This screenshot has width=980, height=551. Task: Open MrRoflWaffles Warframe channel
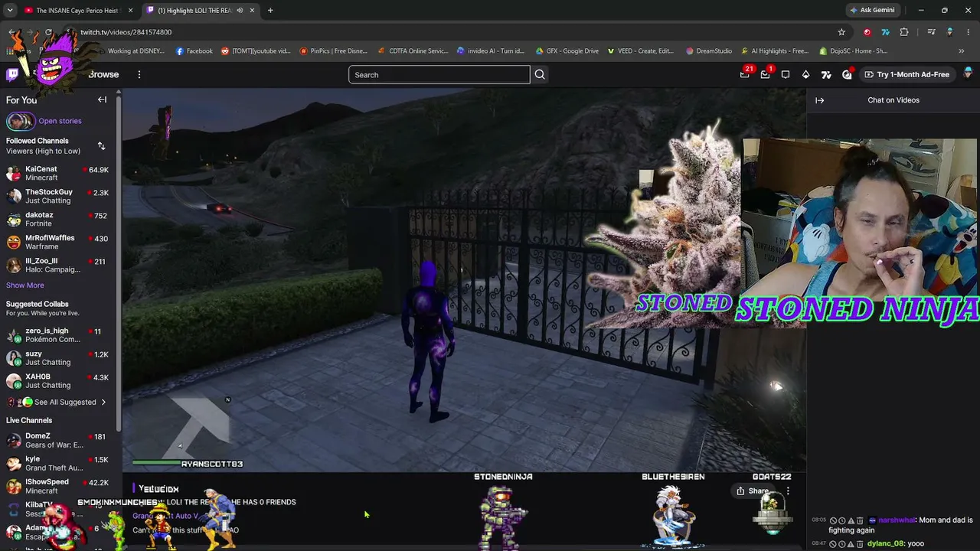click(57, 242)
